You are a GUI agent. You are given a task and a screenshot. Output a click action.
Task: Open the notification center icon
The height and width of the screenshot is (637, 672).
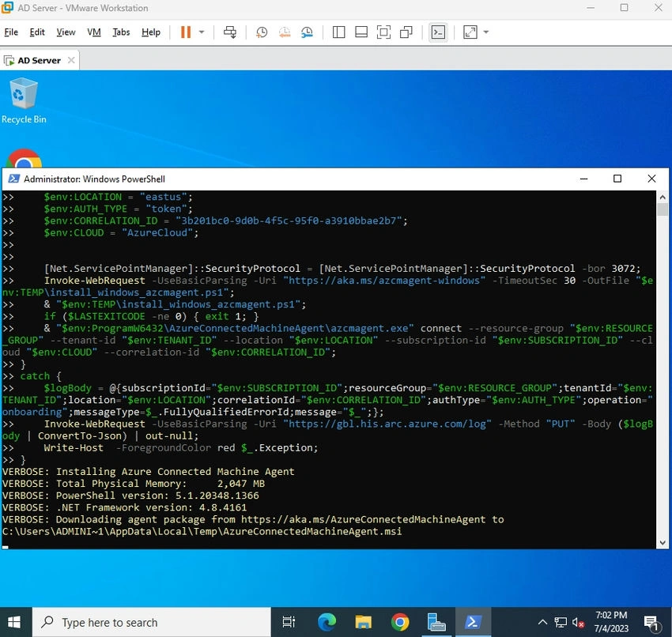[x=651, y=623]
